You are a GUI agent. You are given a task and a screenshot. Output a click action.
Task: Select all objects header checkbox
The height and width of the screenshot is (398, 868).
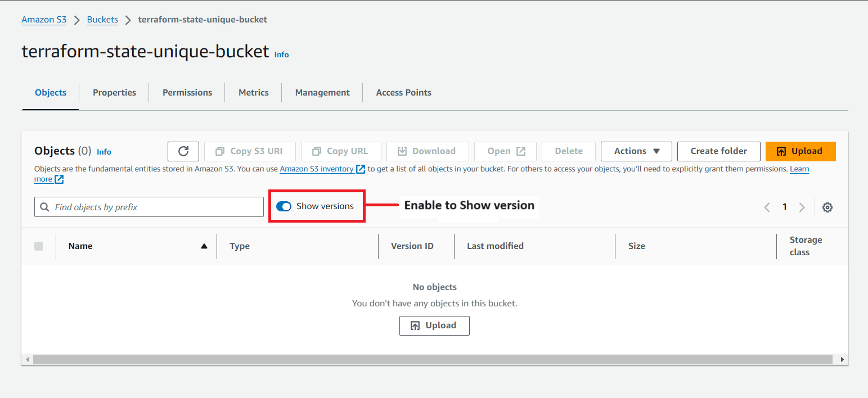click(x=38, y=246)
